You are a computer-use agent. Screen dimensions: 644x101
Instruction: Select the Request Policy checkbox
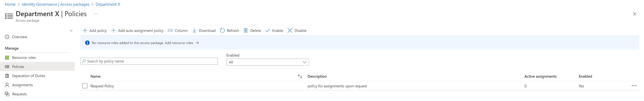85,86
